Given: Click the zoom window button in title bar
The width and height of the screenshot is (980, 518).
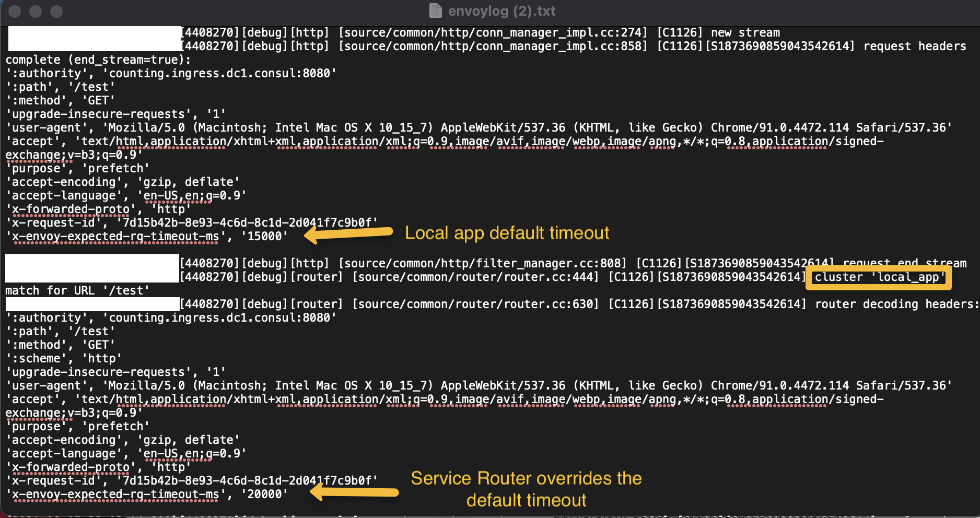Looking at the screenshot, I should tap(56, 11).
